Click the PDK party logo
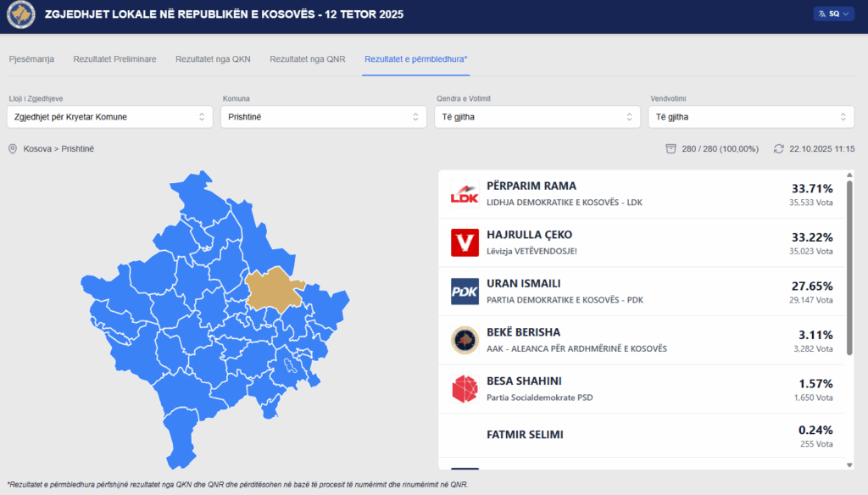868x495 pixels. pos(465,292)
